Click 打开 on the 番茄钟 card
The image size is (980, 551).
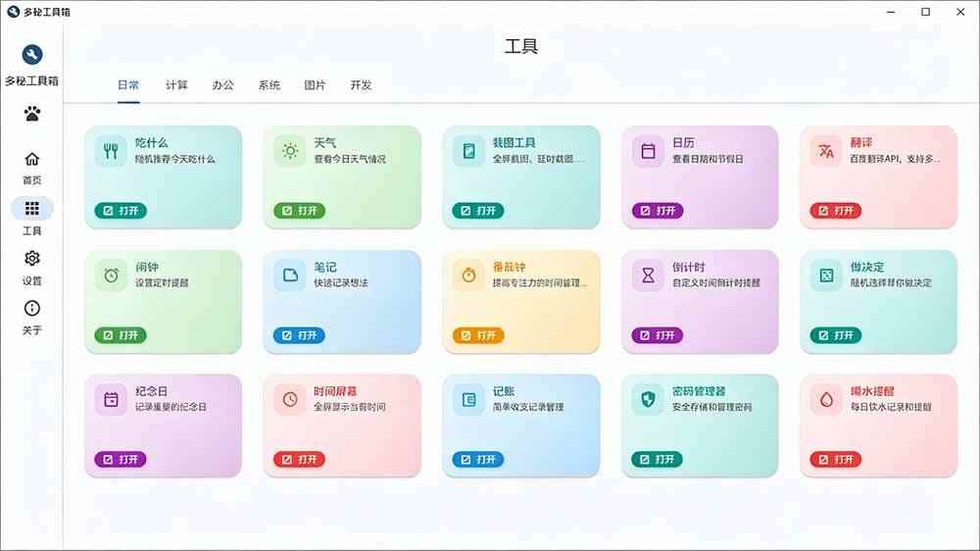(x=478, y=335)
